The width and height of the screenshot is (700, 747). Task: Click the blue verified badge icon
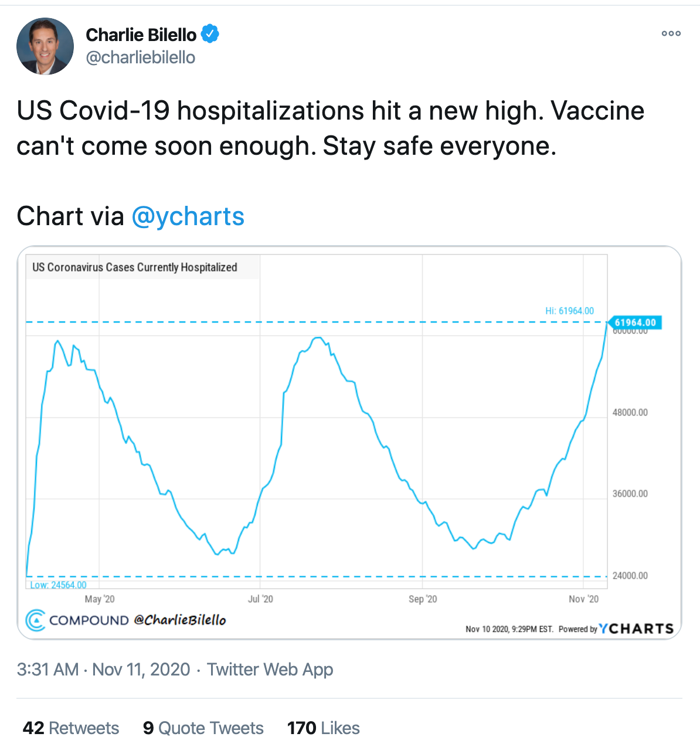click(x=210, y=34)
